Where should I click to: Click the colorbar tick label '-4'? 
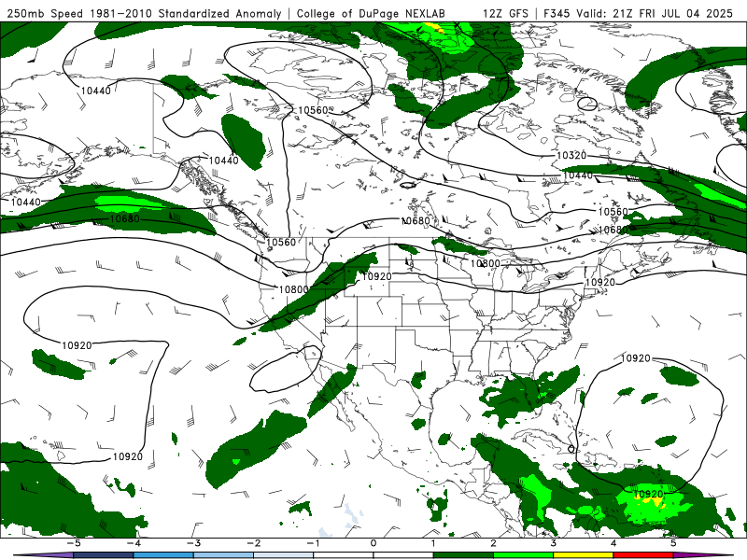pyautogui.click(x=134, y=543)
